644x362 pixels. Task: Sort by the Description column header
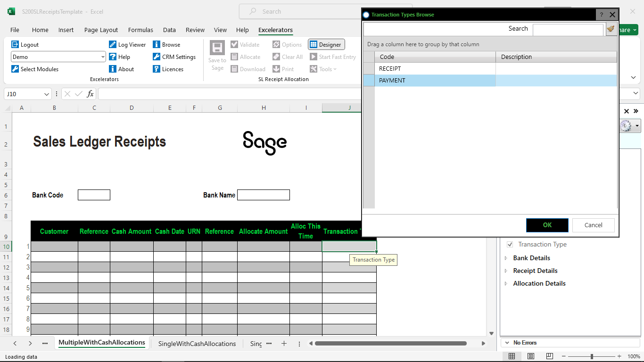coord(556,57)
